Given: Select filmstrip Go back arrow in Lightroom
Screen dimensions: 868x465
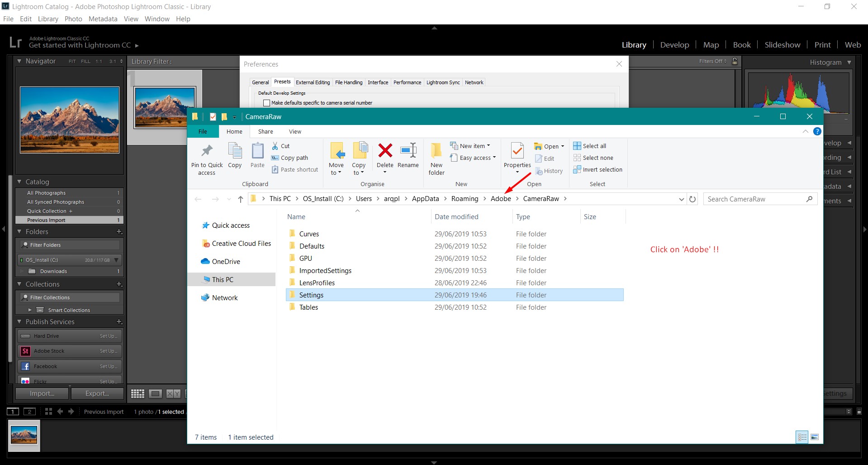Looking at the screenshot, I should click(60, 411).
